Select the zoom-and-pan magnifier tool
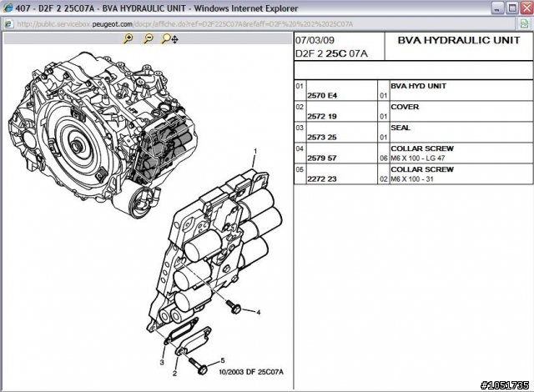Image resolution: width=534 pixels, height=392 pixels. point(169,39)
